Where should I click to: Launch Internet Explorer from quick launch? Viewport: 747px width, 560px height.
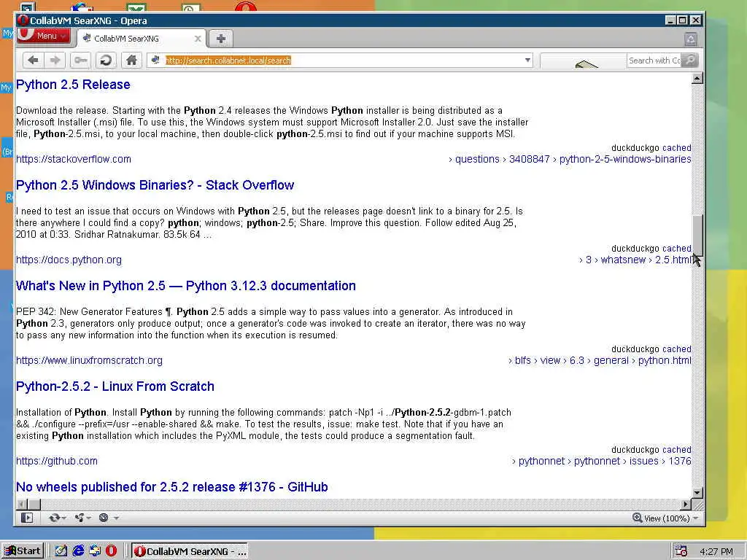pos(78,551)
